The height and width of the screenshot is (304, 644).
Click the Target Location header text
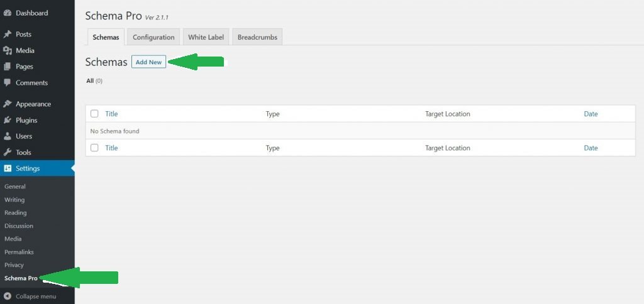click(448, 114)
